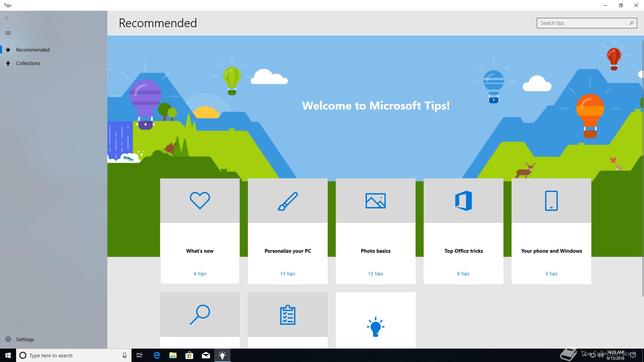The width and height of the screenshot is (644, 362).
Task: Click the What's new title
Action: pyautogui.click(x=200, y=251)
